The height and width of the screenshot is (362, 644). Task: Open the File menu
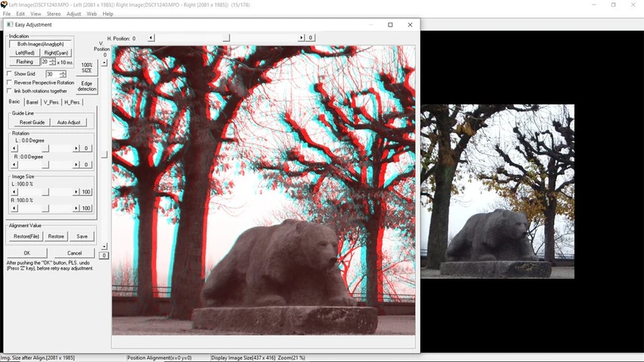(7, 14)
